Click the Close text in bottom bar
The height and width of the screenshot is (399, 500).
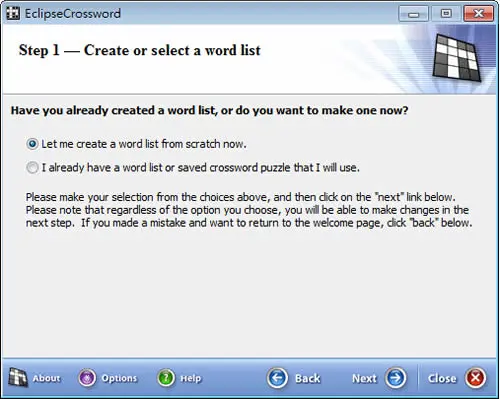tap(442, 378)
